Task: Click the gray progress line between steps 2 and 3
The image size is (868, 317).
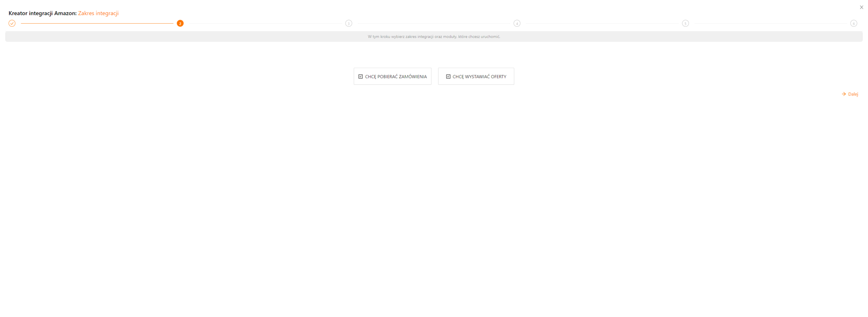Action: 264,23
